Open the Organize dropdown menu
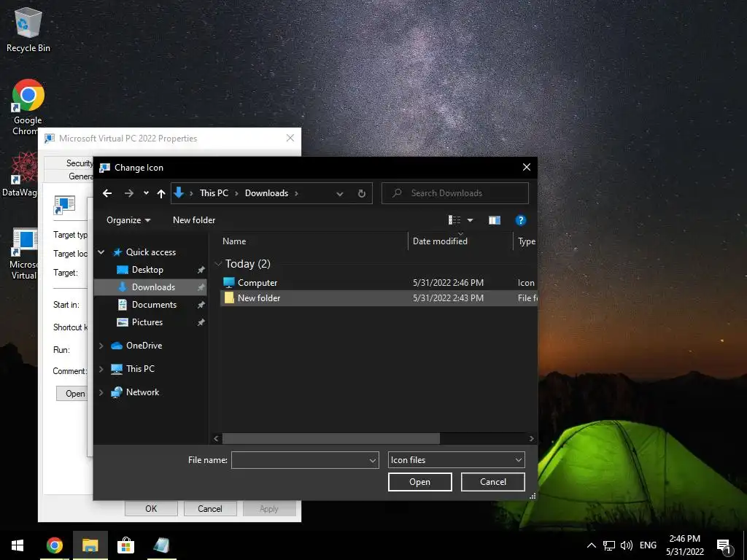747x560 pixels. point(128,220)
